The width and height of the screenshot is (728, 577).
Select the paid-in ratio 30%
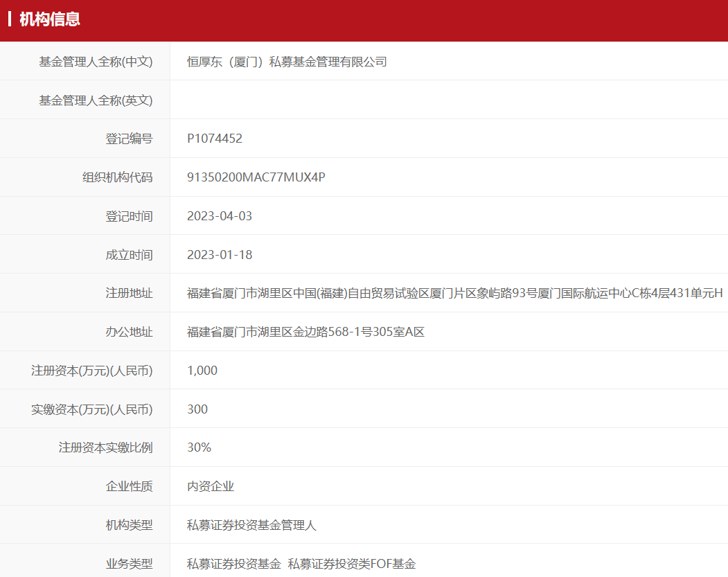click(199, 447)
